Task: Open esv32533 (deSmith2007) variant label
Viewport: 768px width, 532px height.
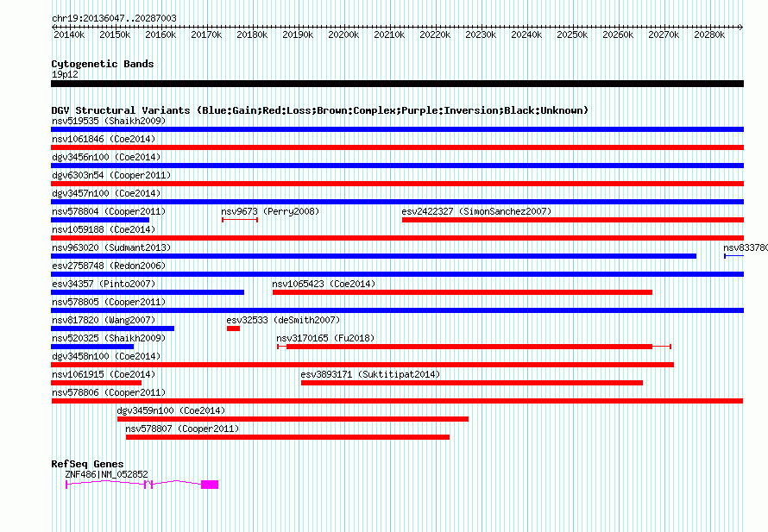Action: click(x=283, y=320)
